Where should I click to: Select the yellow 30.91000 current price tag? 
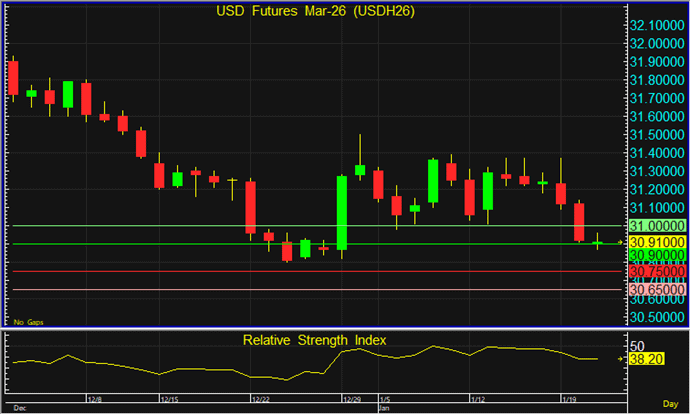(x=656, y=242)
